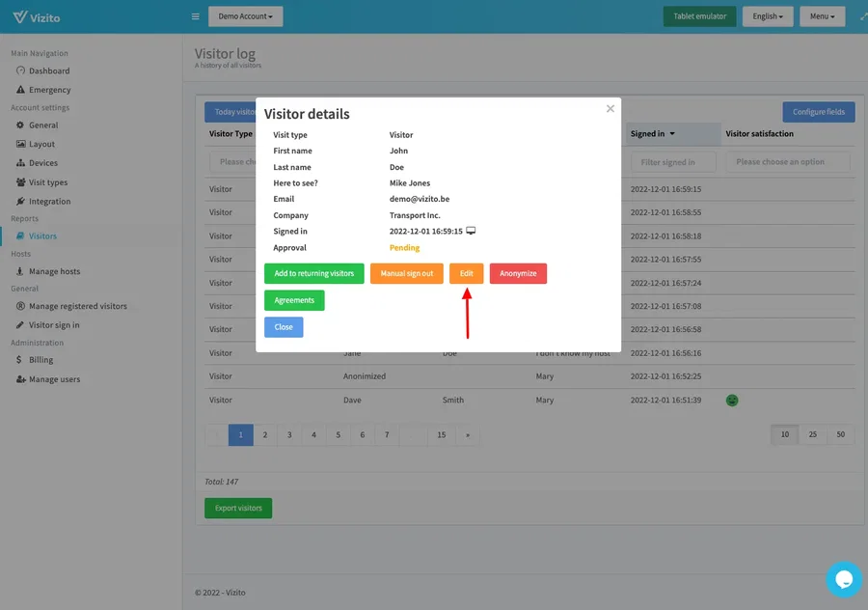Anonymize John Doe's visitor record
Screen dimensions: 868x610
pos(517,273)
